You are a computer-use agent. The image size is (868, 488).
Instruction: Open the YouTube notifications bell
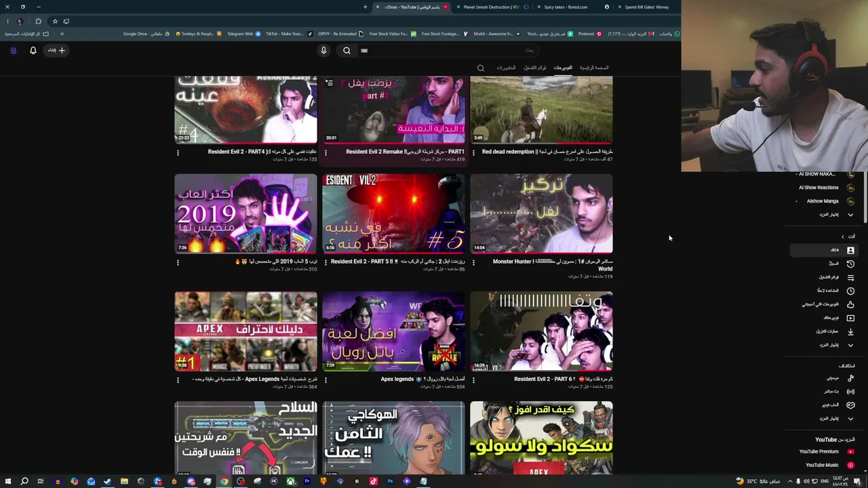click(x=33, y=50)
